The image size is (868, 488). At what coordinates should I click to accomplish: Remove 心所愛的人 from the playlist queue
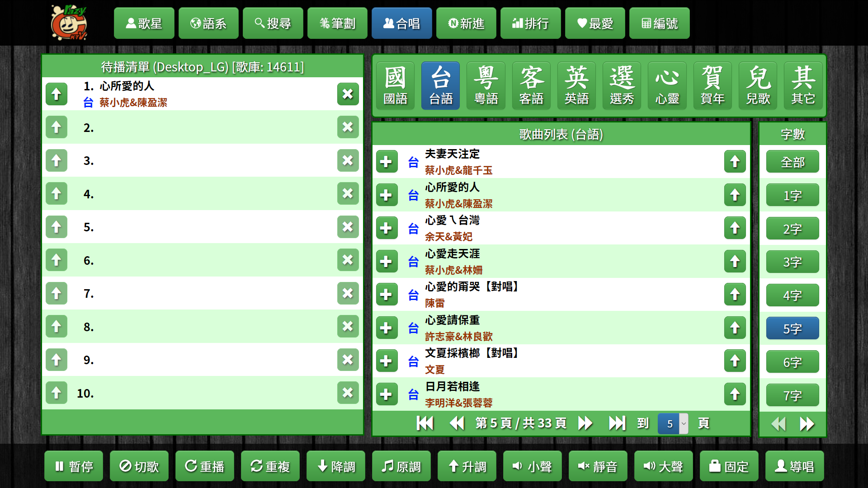tap(348, 94)
